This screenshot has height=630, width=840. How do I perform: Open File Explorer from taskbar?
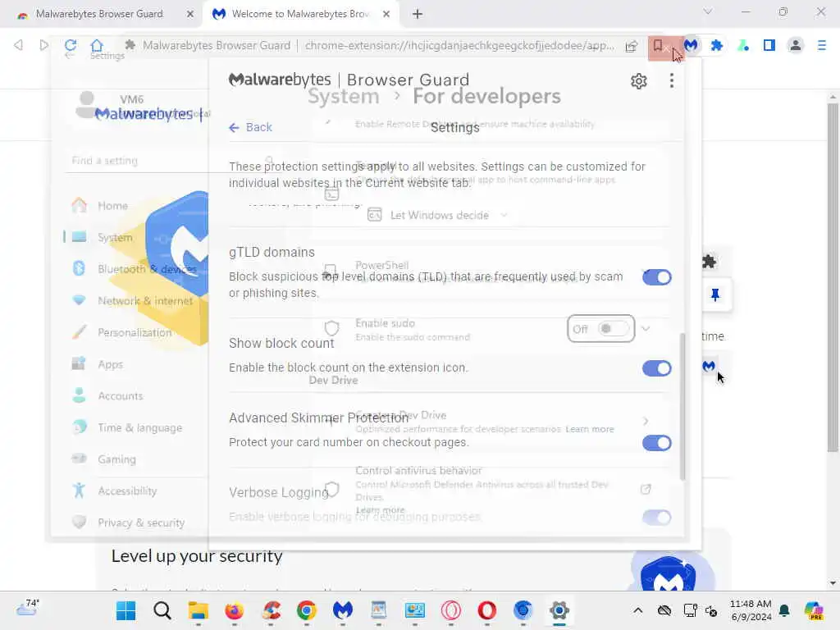point(198,610)
